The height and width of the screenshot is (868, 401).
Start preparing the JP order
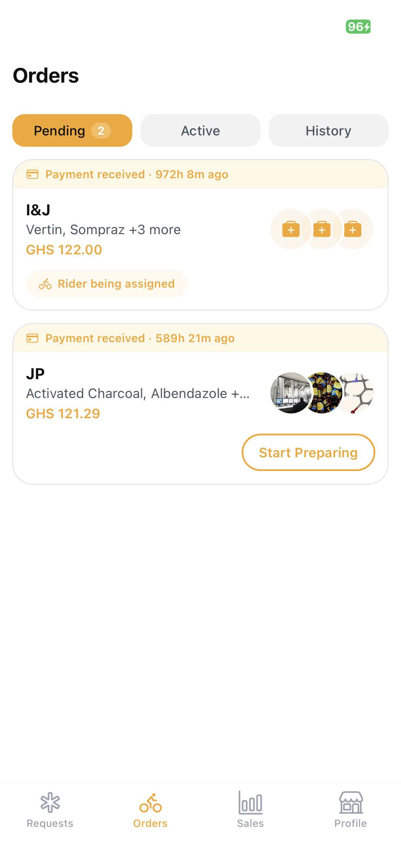(x=308, y=453)
